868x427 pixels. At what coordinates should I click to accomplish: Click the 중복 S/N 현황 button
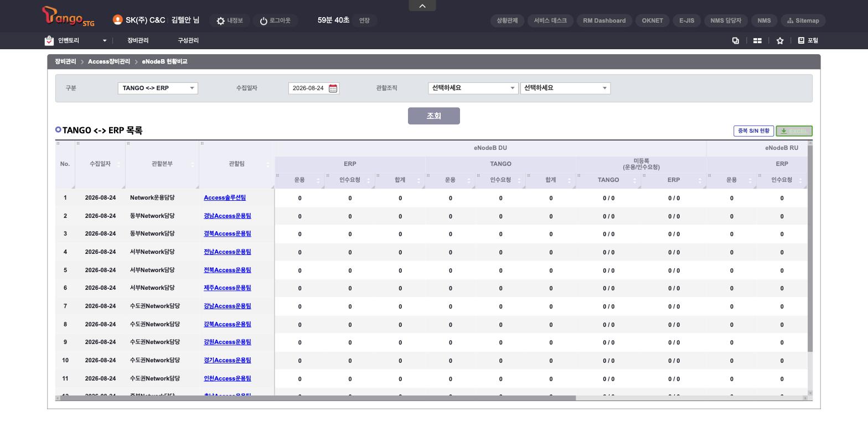click(753, 131)
